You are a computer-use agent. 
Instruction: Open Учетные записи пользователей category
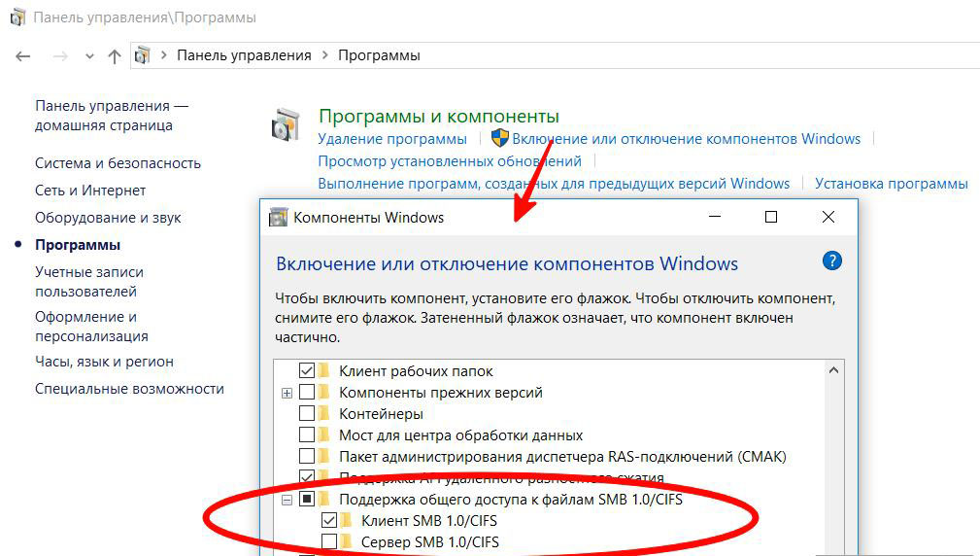[x=88, y=282]
